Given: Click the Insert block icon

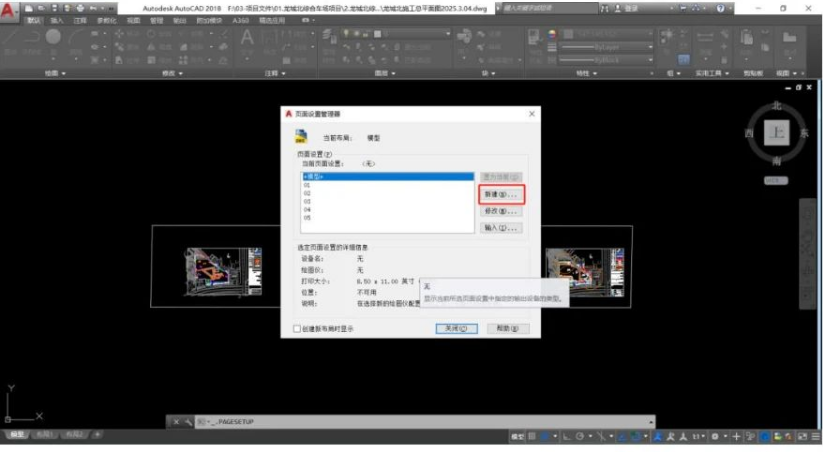Looking at the screenshot, I should pos(464,36).
